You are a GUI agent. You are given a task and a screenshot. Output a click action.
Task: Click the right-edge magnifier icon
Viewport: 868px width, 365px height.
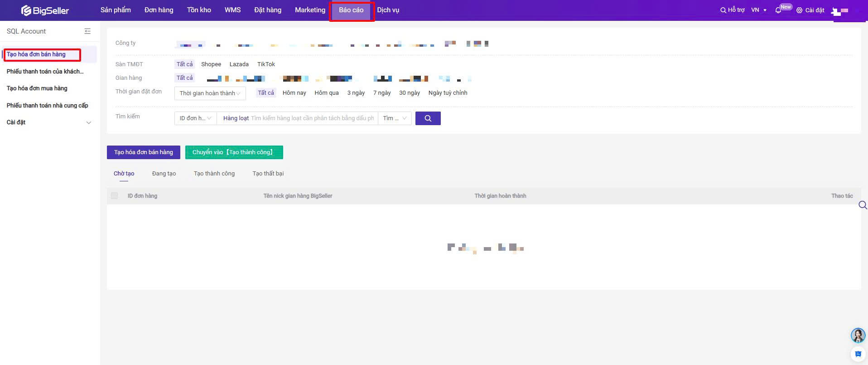coord(863,205)
